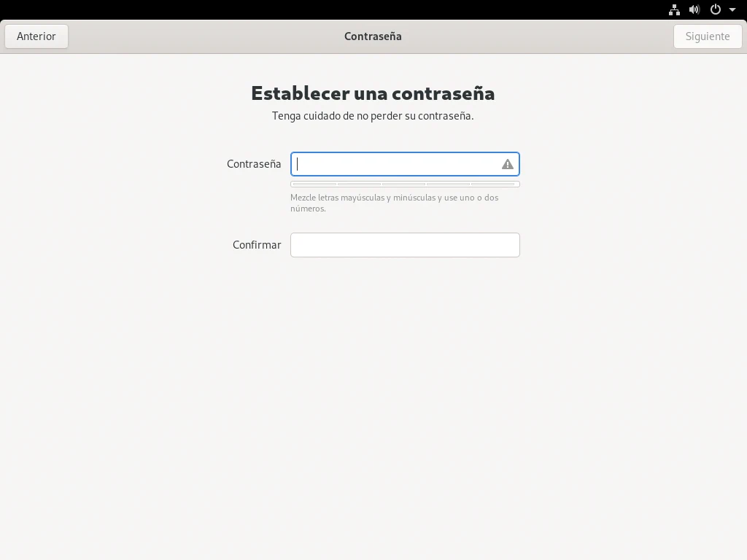
Task: Click the last segment of password strength bar
Action: click(x=494, y=184)
